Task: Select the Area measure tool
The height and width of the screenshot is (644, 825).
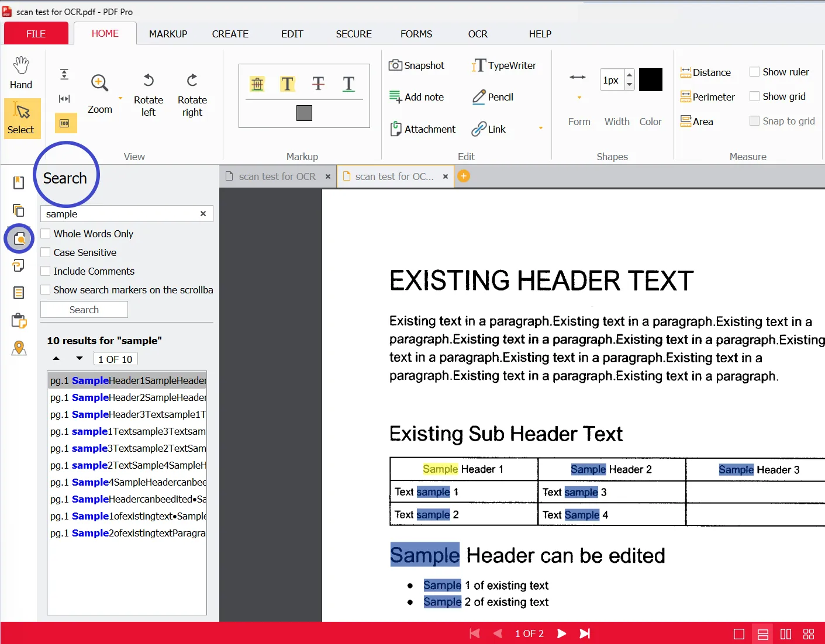Action: point(697,122)
